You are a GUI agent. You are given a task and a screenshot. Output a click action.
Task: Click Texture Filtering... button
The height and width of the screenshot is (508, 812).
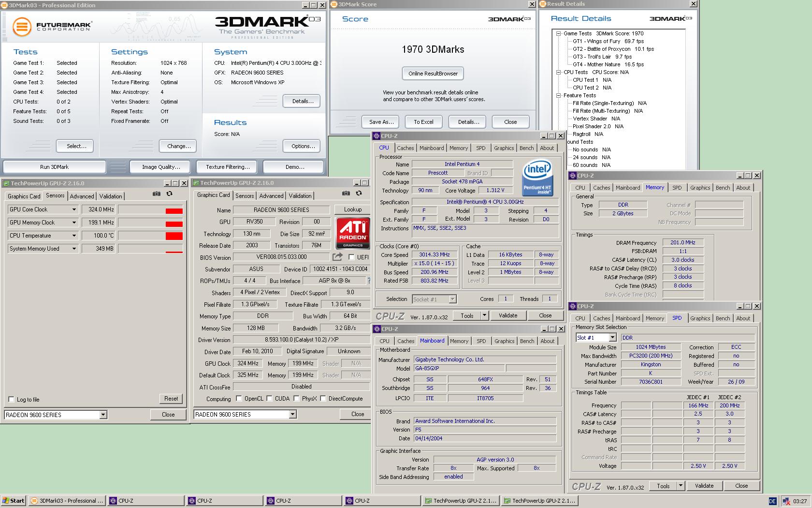point(228,167)
